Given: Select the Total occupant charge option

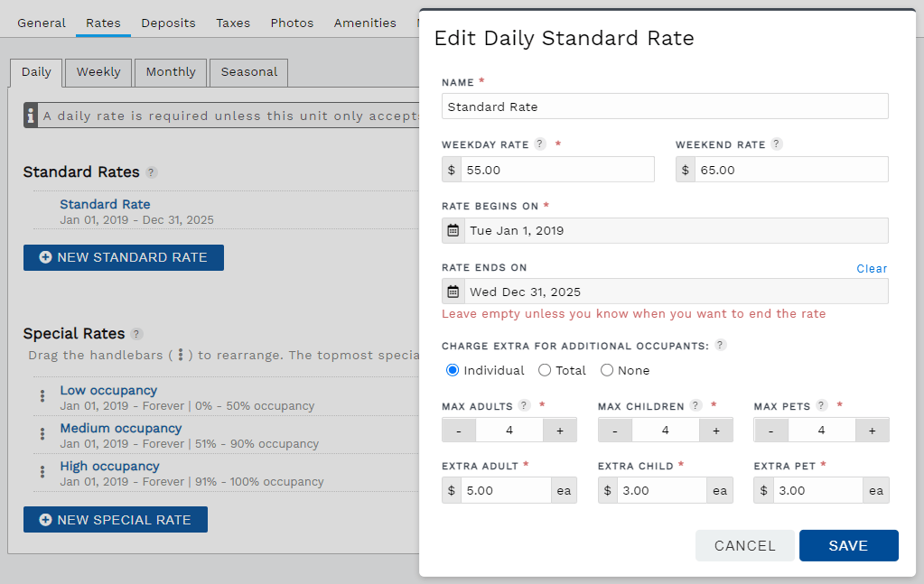Looking at the screenshot, I should (x=545, y=369).
